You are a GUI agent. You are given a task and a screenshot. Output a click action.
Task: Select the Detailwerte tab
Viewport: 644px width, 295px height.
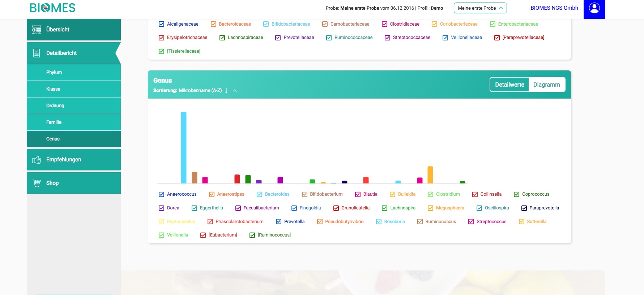[x=509, y=84]
